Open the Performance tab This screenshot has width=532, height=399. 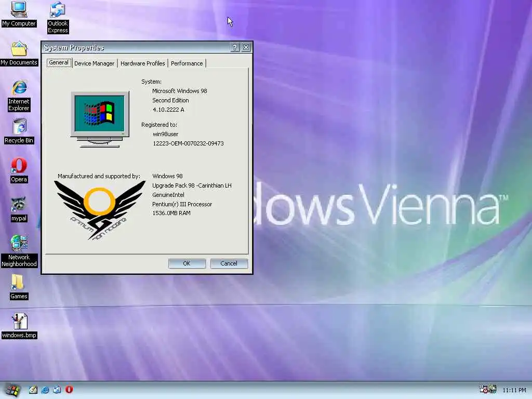tap(187, 63)
